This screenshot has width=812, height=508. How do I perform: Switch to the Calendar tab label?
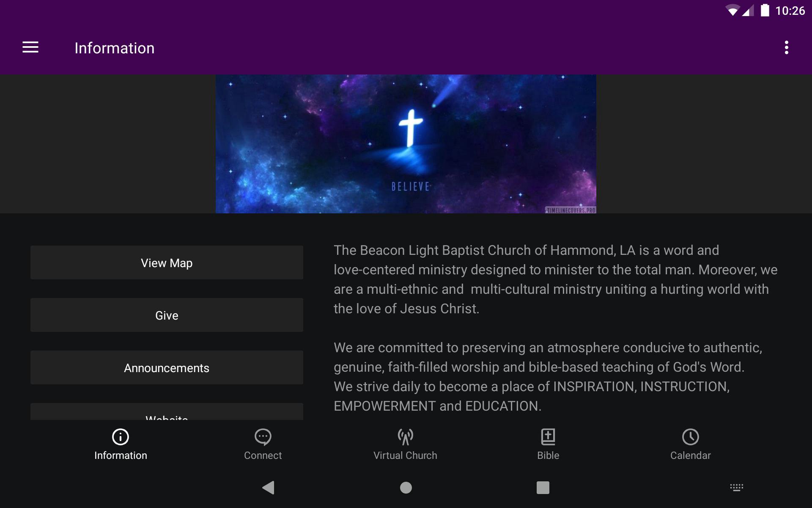coord(690,456)
